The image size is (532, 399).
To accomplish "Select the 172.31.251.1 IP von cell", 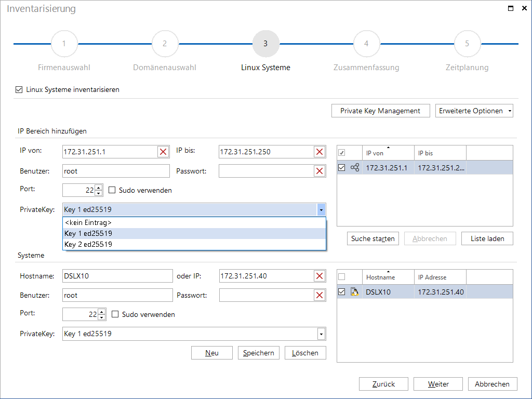I will pyautogui.click(x=388, y=168).
